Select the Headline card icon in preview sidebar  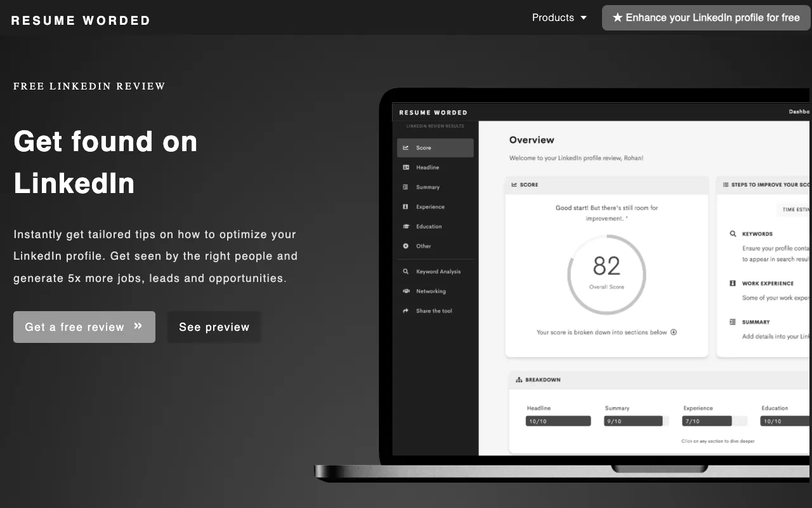point(406,168)
